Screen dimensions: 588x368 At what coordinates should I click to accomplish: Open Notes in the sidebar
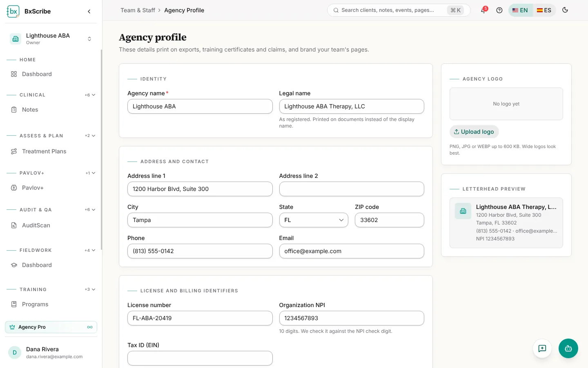[x=51, y=110]
